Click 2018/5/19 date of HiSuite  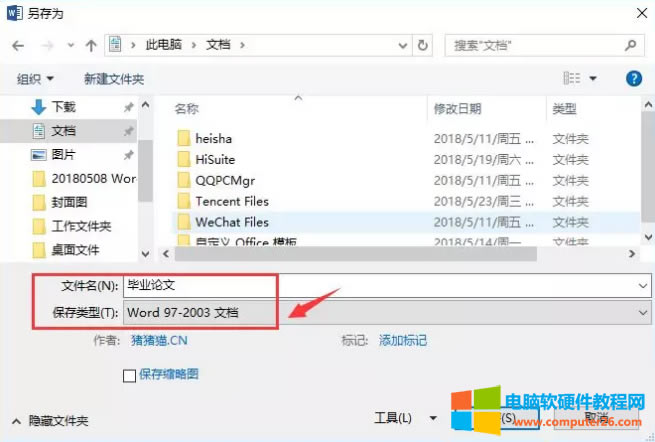click(x=484, y=159)
